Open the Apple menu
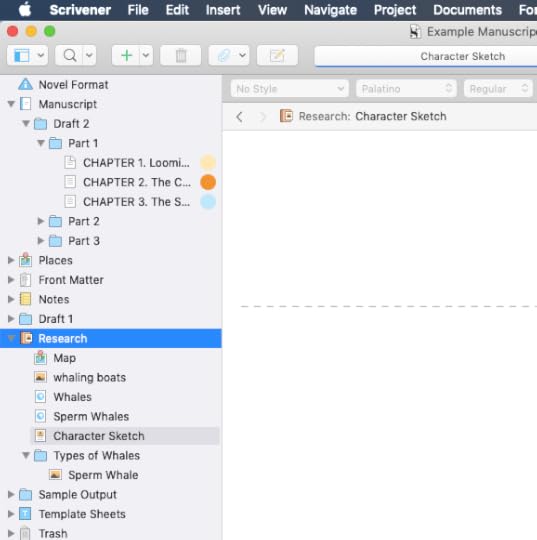537x540 pixels. click(25, 10)
